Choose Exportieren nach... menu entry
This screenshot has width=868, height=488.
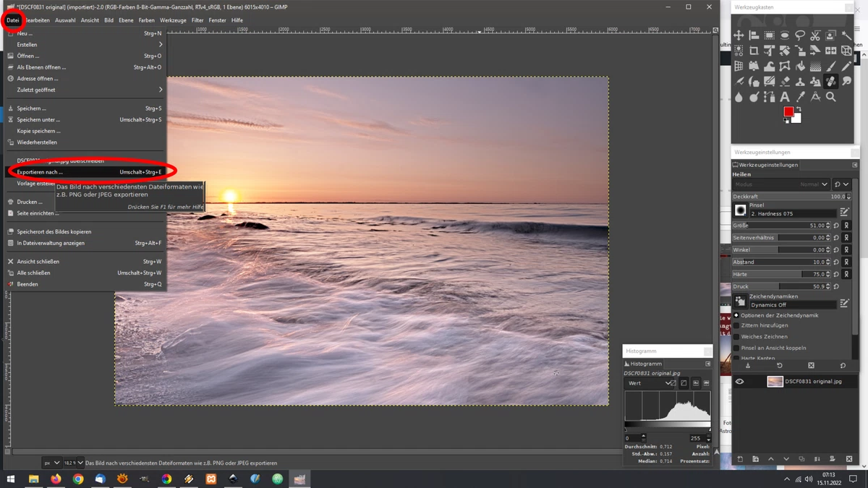[85, 172]
